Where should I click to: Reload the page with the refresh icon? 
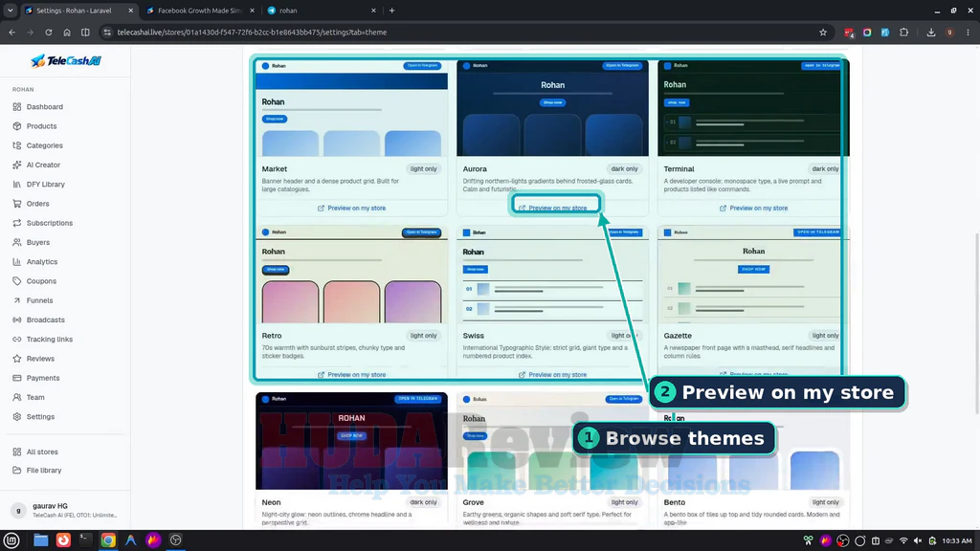[x=48, y=33]
